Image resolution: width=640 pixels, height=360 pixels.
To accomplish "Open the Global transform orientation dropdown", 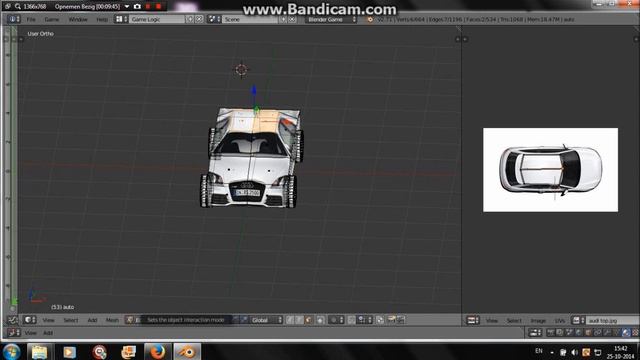I will [x=267, y=320].
